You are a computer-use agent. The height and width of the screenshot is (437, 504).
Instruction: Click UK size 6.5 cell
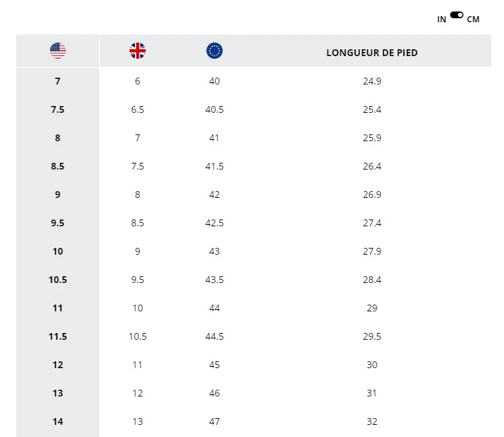pyautogui.click(x=138, y=109)
